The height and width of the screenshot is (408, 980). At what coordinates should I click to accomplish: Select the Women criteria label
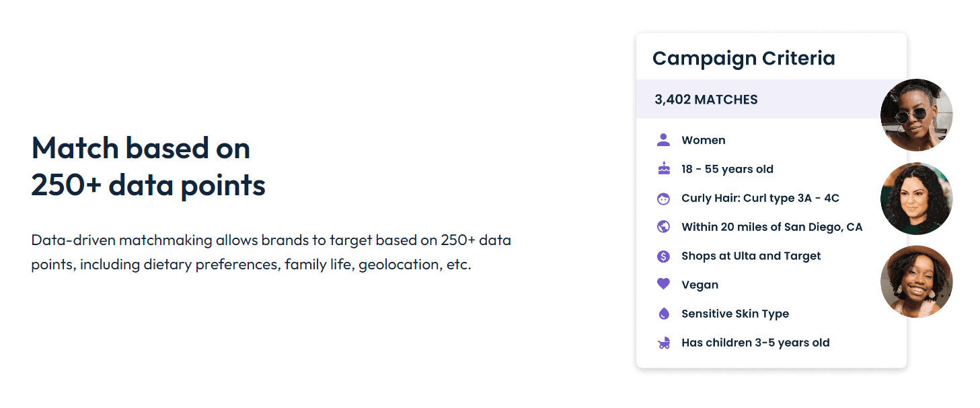[x=703, y=140]
